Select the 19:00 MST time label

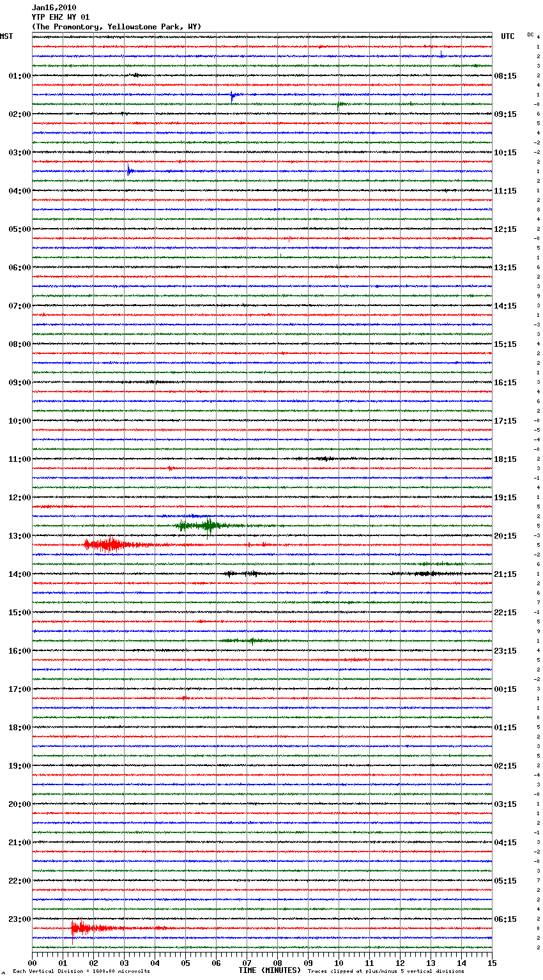coord(20,766)
